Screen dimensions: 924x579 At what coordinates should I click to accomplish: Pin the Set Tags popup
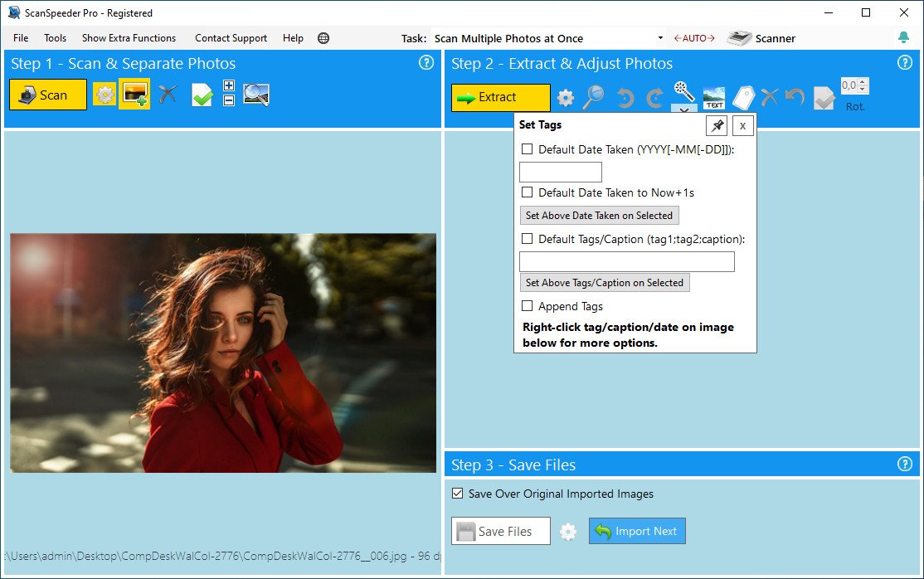(717, 125)
